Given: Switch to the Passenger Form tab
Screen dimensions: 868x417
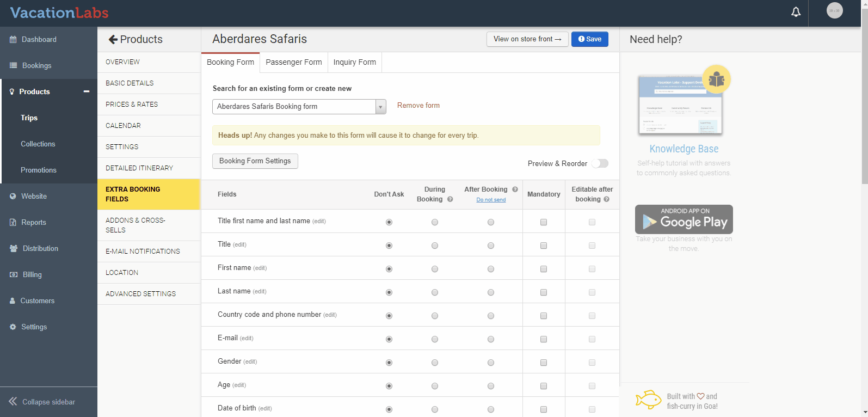Looking at the screenshot, I should coord(293,62).
